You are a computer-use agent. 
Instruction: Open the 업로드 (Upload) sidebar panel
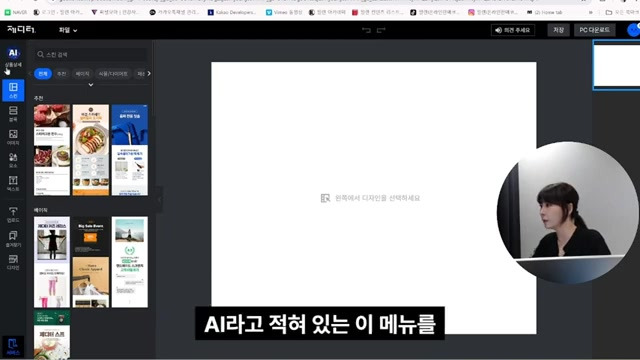pyautogui.click(x=13, y=214)
